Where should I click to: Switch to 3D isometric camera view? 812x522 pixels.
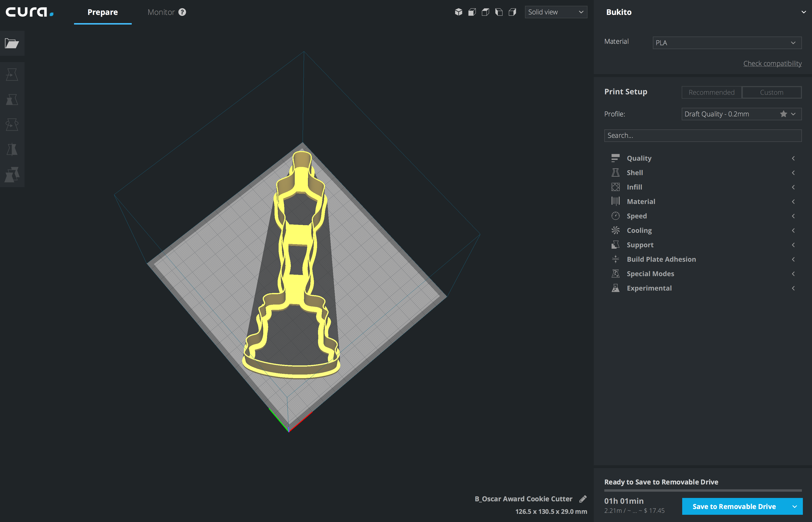click(458, 12)
